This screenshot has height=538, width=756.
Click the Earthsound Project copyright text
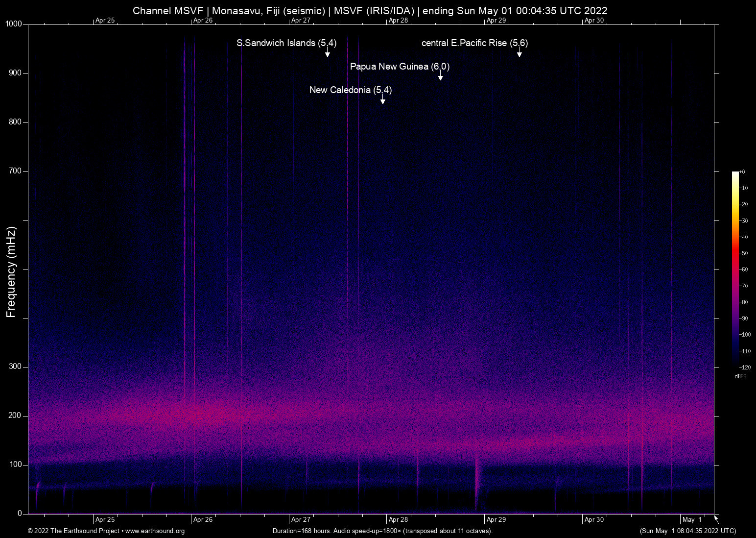point(73,531)
